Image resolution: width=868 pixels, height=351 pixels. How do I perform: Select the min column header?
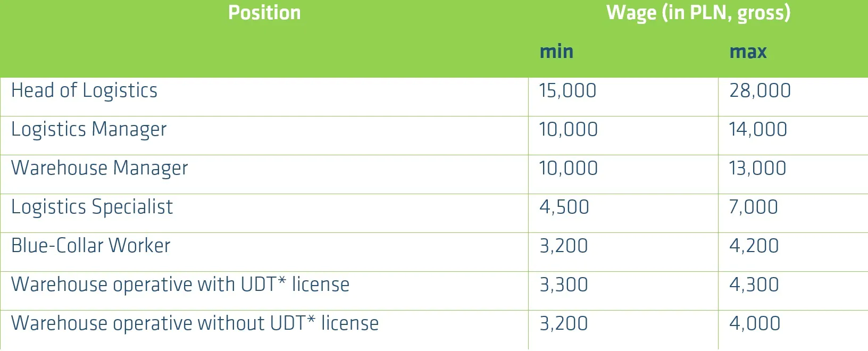(x=556, y=52)
